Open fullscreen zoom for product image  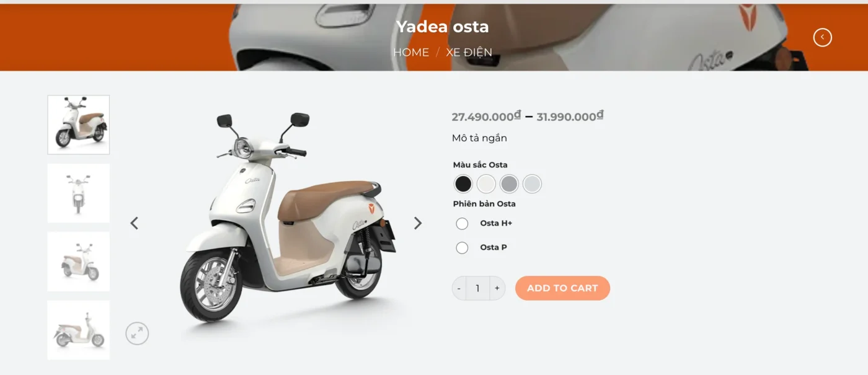point(137,333)
